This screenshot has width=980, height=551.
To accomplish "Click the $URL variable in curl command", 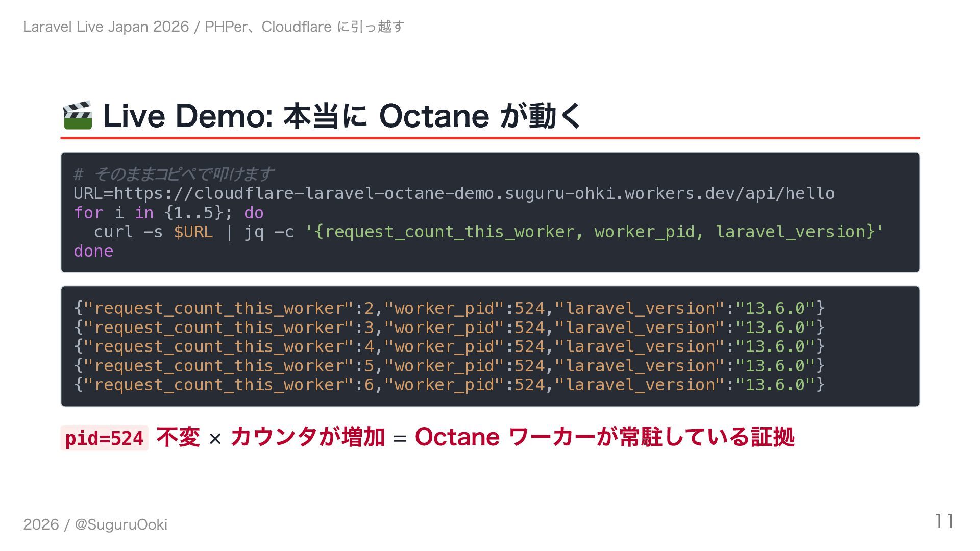I will click(193, 232).
